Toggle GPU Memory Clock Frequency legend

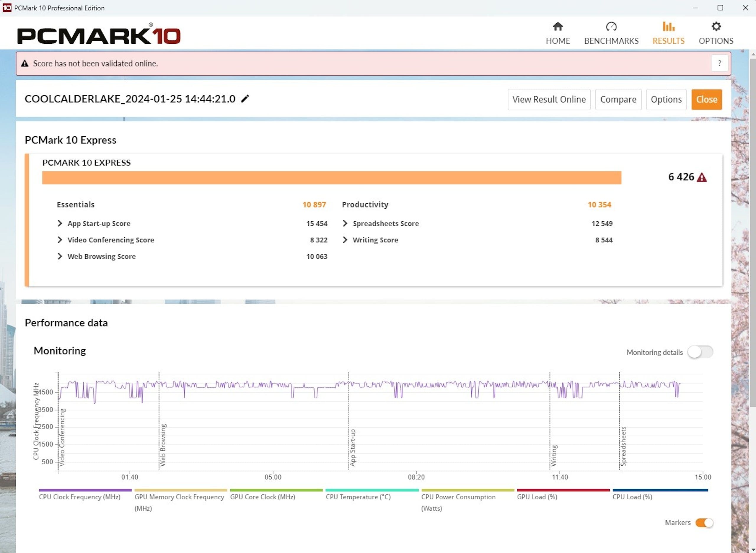tap(180, 500)
